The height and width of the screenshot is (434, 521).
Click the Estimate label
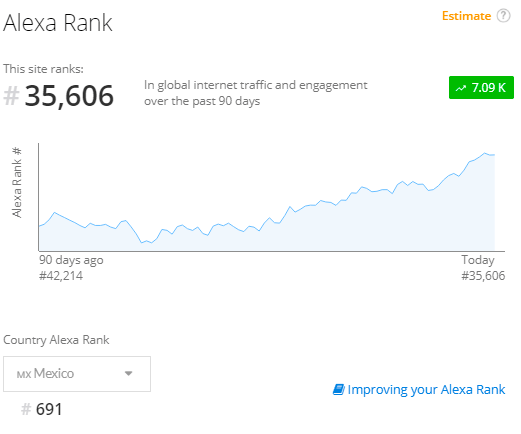click(466, 16)
